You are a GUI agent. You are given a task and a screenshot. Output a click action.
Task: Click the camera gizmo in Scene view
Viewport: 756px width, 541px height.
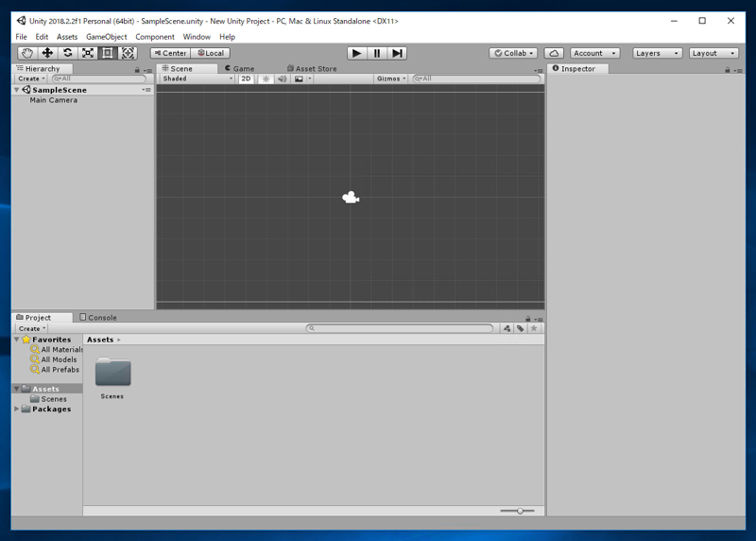pos(351,198)
